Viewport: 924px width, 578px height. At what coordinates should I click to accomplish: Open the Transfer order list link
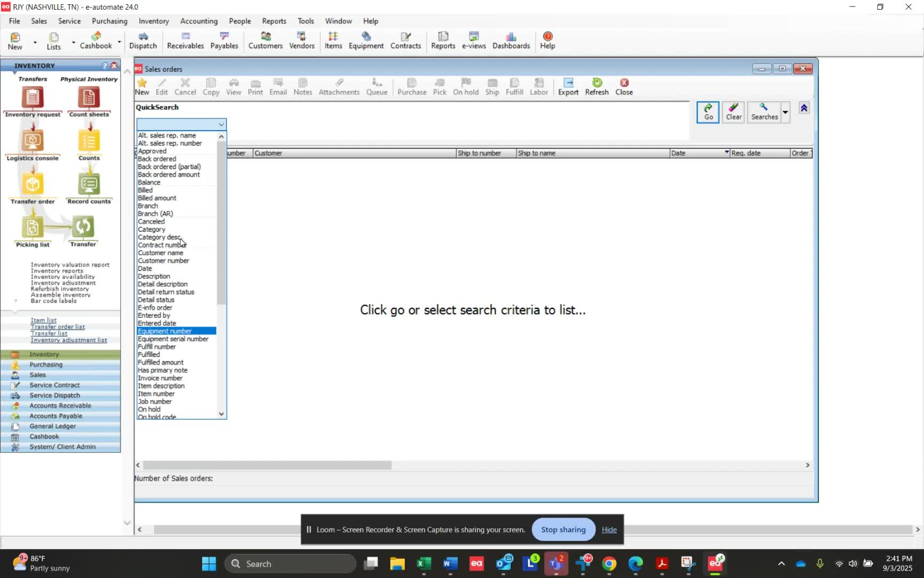coord(58,326)
